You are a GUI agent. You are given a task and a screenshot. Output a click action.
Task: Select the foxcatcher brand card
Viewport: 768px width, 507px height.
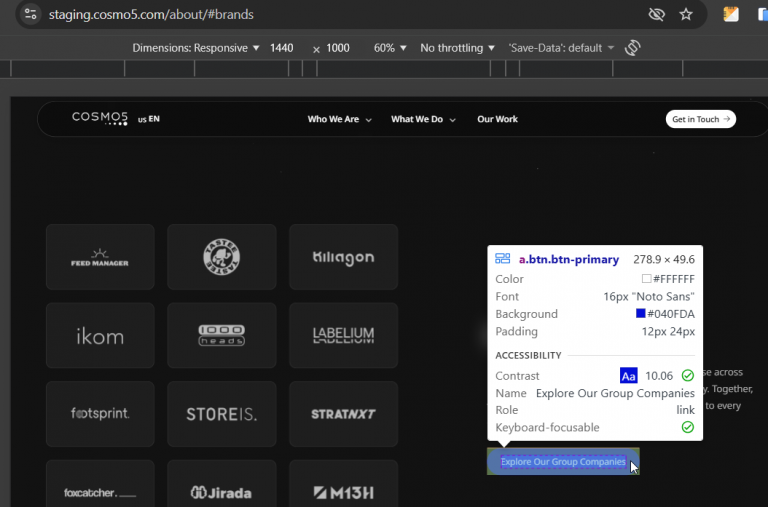point(100,483)
